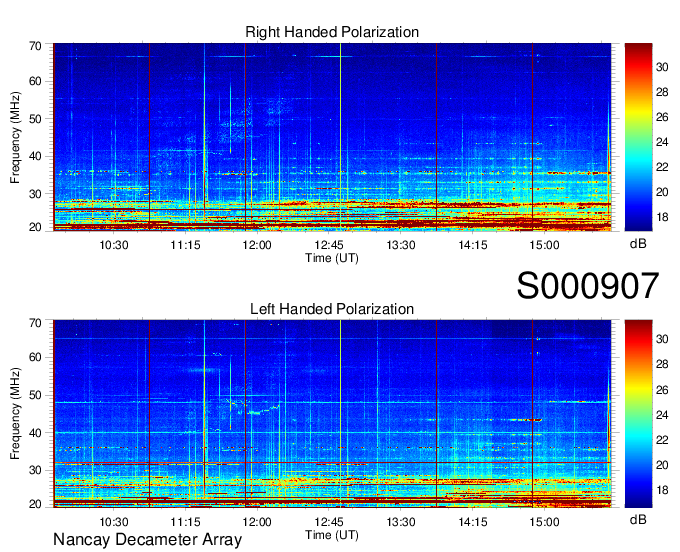Viewport: 680px width, 552px height.
Task: Click the 'dB' unit under the top colorbar
Action: pyautogui.click(x=638, y=244)
